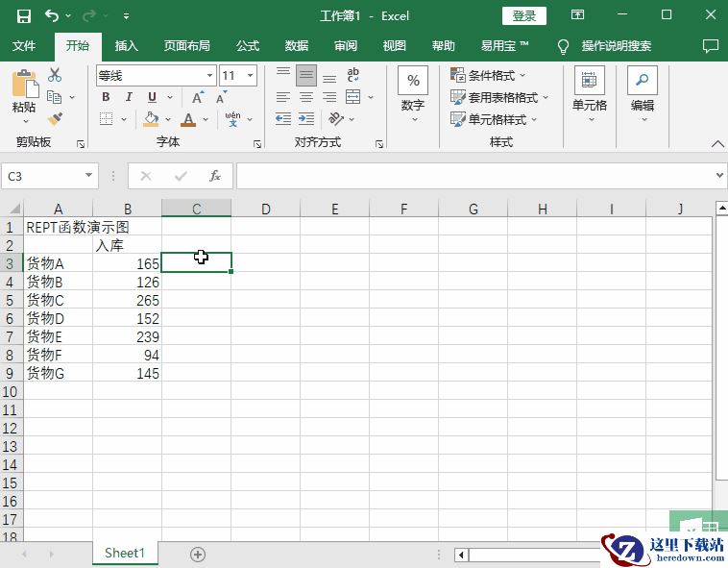Toggle center horizontal alignment
This screenshot has height=568, width=728.
(x=306, y=97)
